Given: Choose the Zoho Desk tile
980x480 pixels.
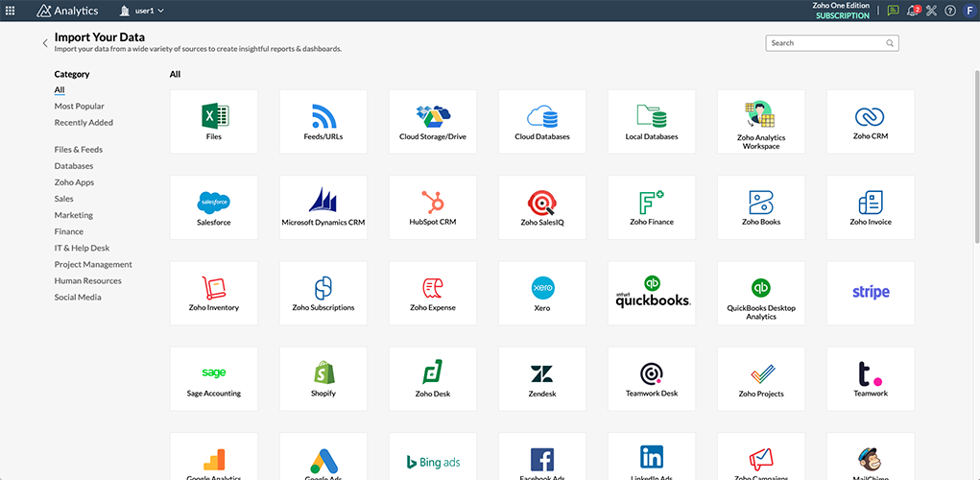Looking at the screenshot, I should (x=433, y=379).
